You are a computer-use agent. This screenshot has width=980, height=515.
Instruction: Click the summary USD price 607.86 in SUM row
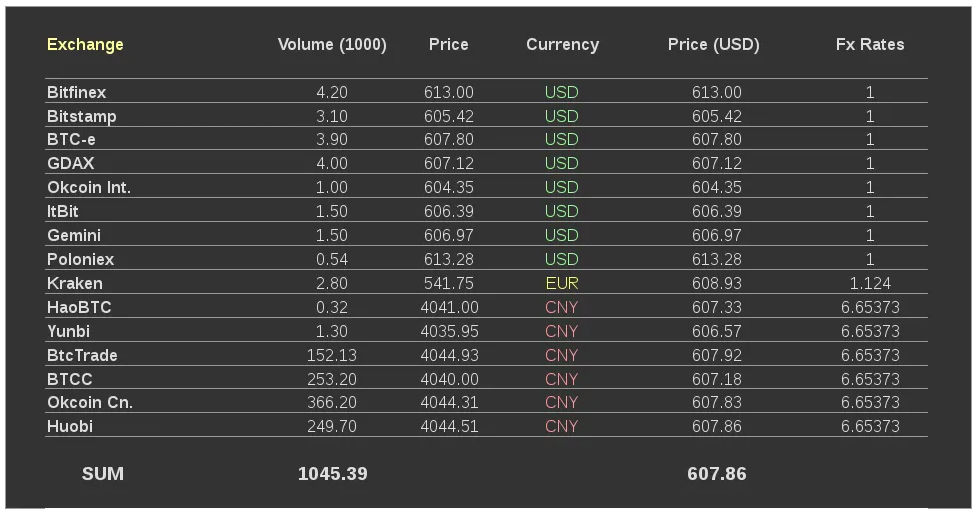coord(716,474)
